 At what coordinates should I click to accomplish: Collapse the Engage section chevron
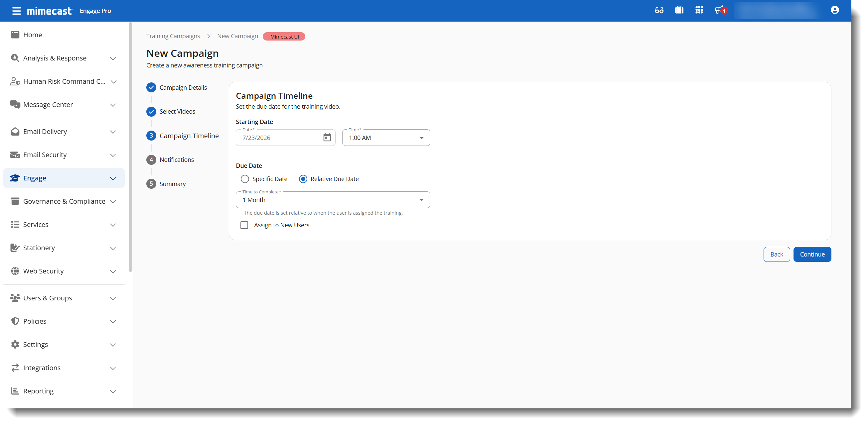tap(113, 178)
